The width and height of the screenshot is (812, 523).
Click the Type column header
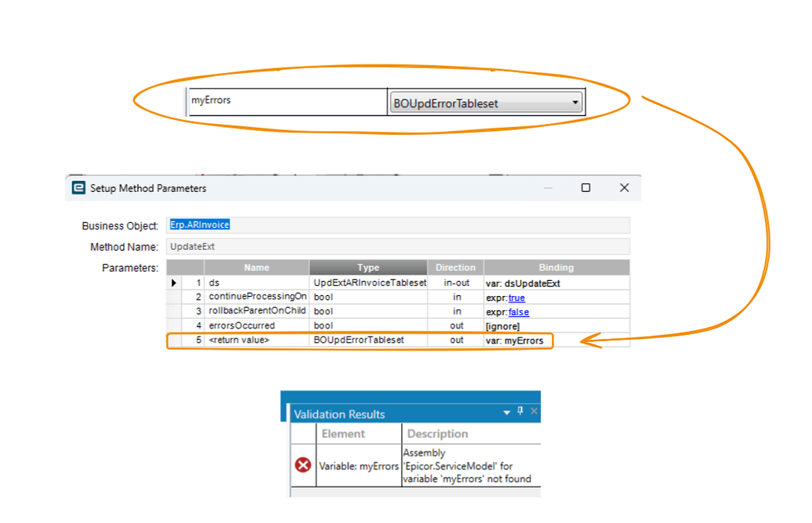coord(368,267)
